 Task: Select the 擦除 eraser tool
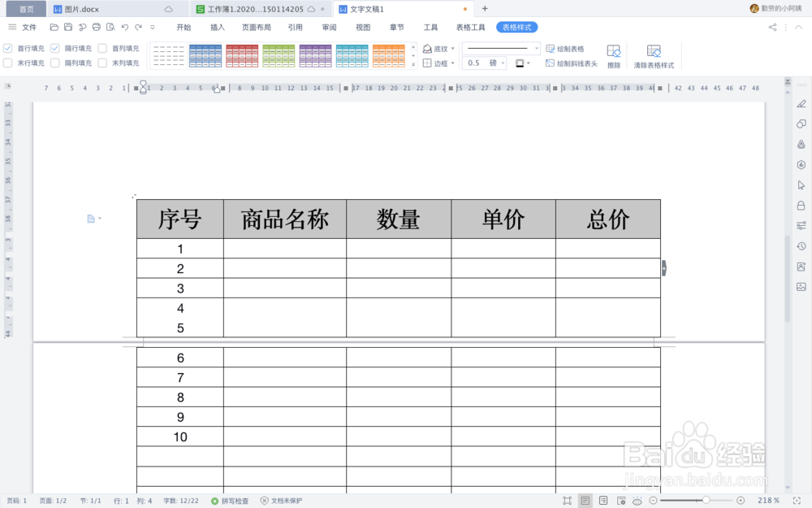point(614,54)
